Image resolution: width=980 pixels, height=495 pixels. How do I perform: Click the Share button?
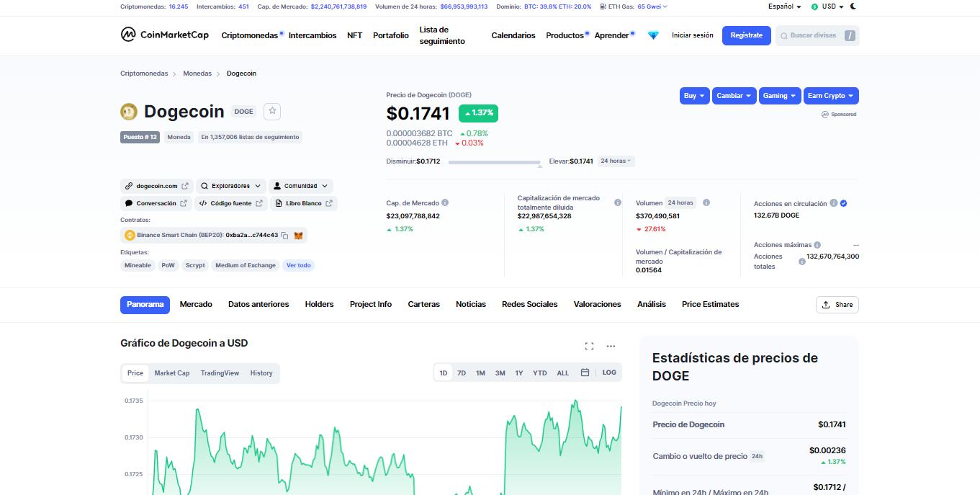(837, 305)
